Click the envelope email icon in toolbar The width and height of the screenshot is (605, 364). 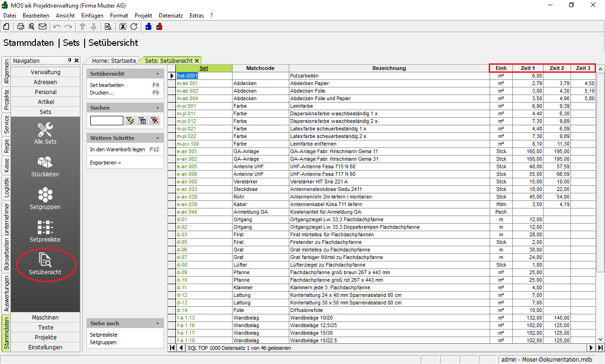[43, 26]
